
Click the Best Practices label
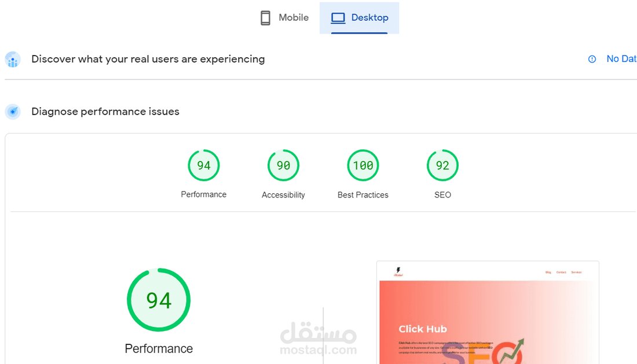[x=363, y=195]
